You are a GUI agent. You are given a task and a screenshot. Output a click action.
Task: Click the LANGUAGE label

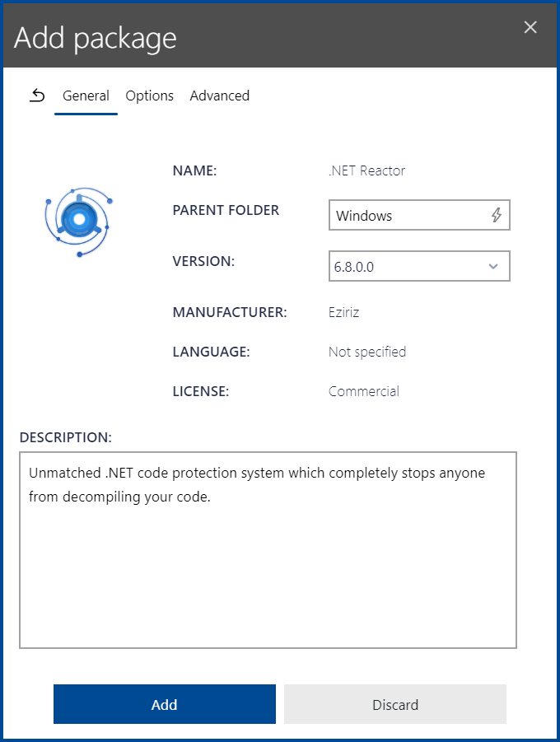tap(211, 352)
